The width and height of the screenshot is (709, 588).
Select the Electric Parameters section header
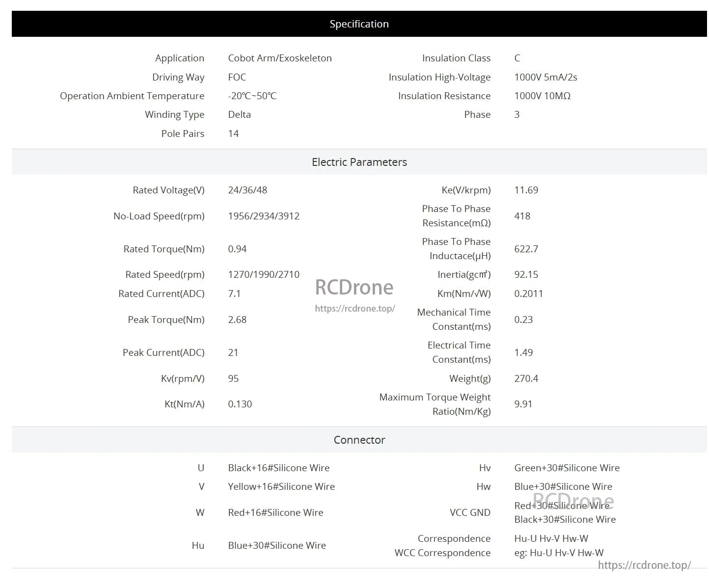click(359, 162)
